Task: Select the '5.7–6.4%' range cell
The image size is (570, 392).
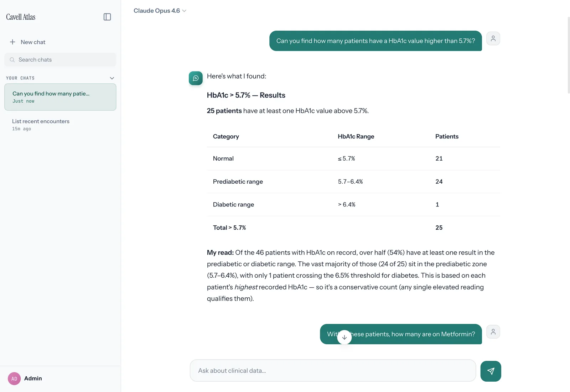Action: point(350,182)
